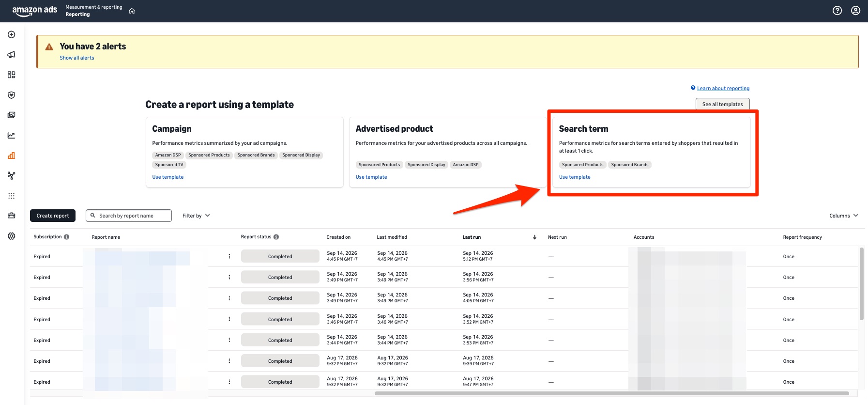Click the amazon ads logo
This screenshot has height=405, width=868.
pos(34,11)
